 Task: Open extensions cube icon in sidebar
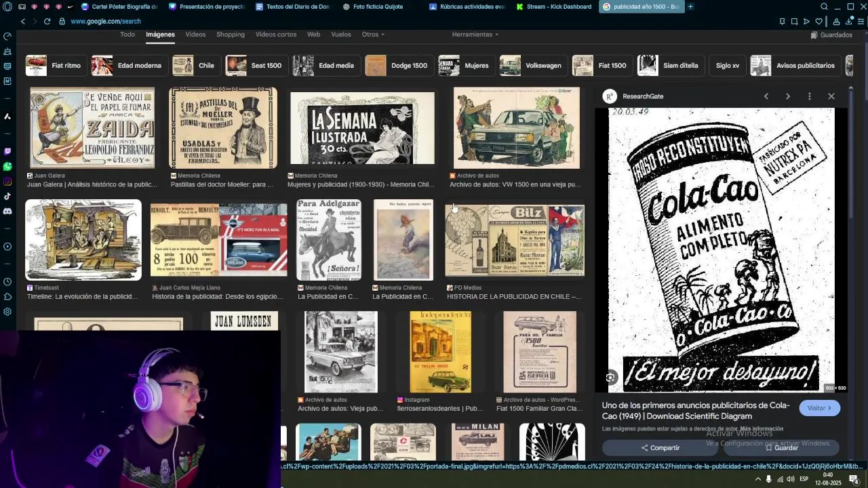[7, 297]
